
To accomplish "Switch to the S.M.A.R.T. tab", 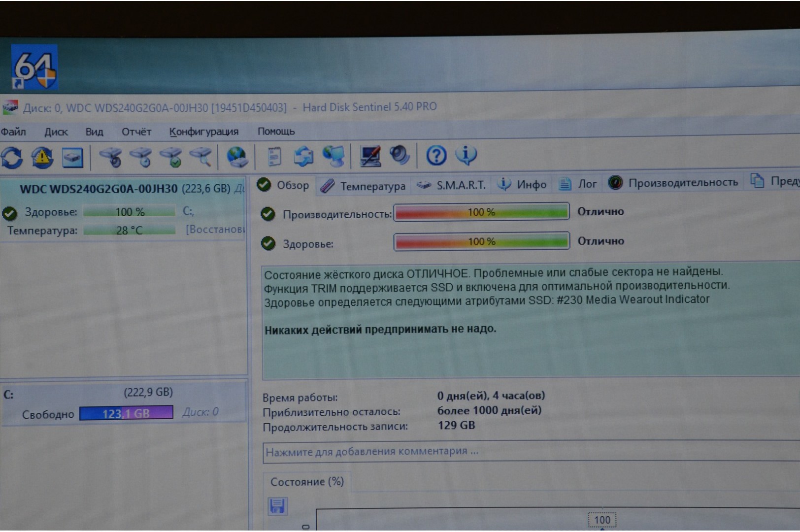I will [x=452, y=185].
